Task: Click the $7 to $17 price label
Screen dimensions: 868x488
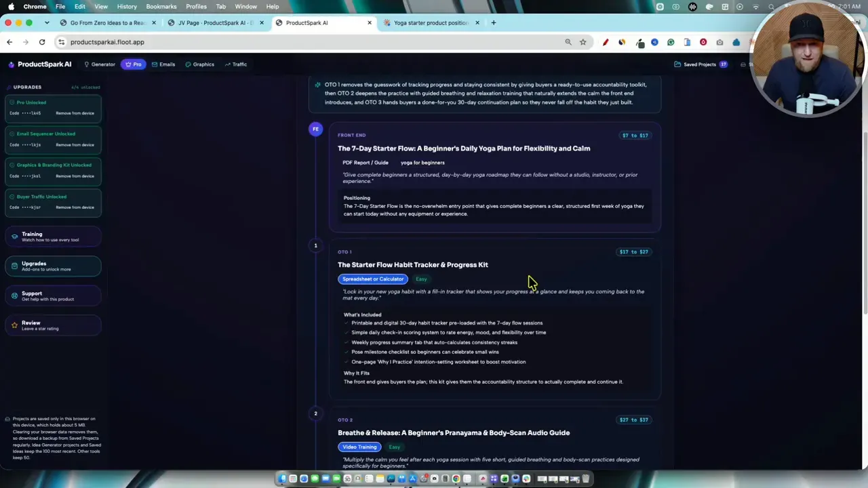Action: [x=635, y=136]
